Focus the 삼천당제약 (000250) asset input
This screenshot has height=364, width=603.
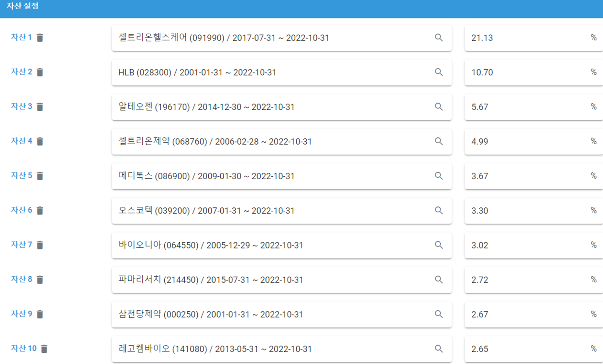point(281,314)
